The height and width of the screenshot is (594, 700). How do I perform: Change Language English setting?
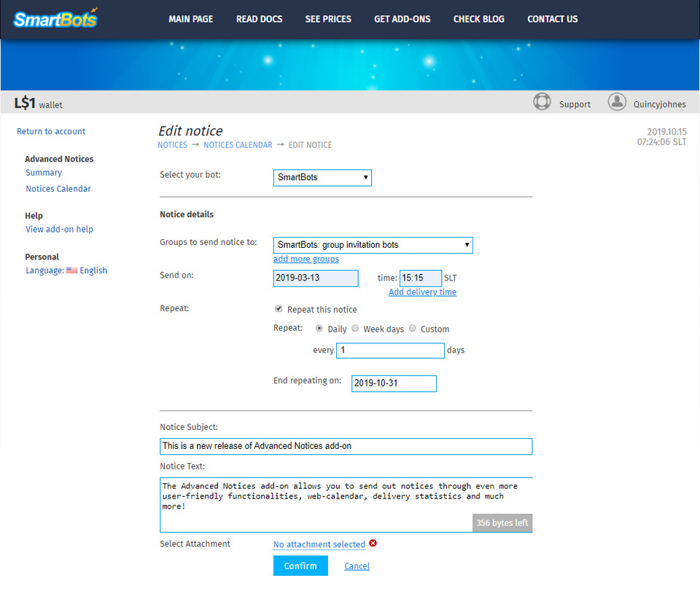(x=66, y=270)
